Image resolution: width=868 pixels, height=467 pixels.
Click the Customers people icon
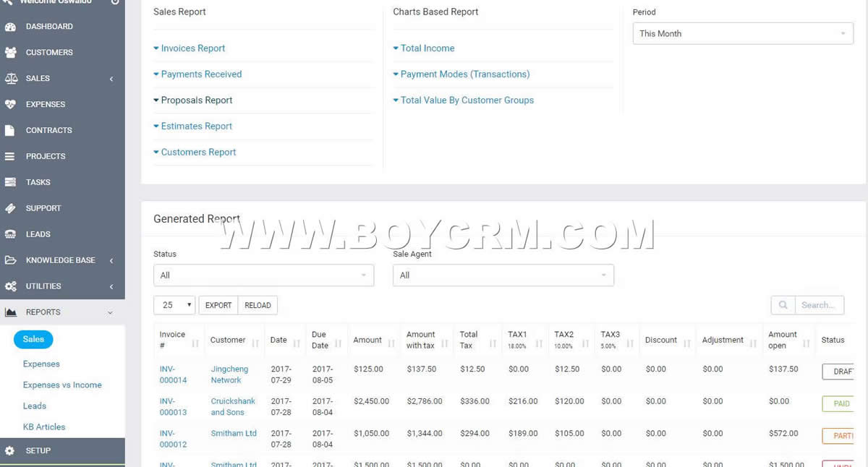[10, 53]
